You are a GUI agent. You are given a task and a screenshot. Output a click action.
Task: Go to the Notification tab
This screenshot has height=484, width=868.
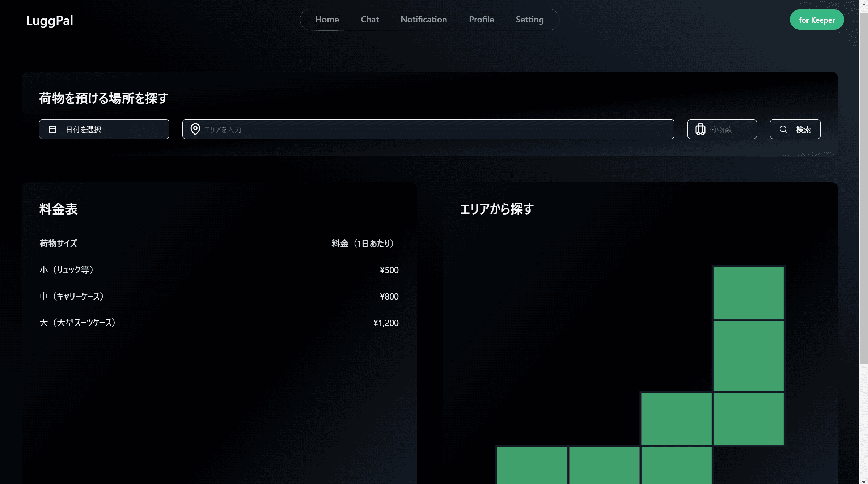424,20
